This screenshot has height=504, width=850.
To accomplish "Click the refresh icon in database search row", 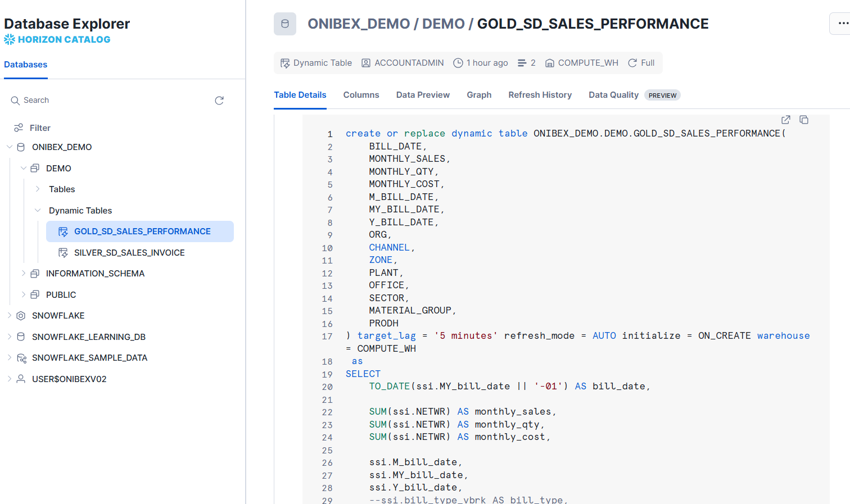I will tap(219, 101).
